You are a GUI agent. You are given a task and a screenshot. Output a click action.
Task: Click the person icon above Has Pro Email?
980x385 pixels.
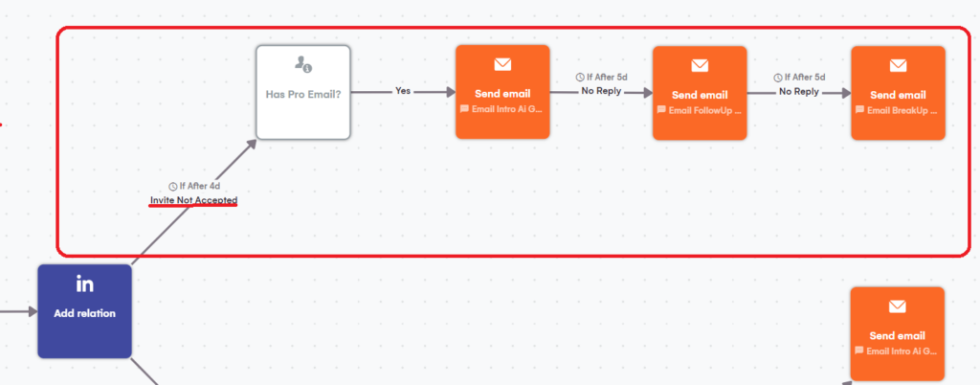click(x=303, y=64)
